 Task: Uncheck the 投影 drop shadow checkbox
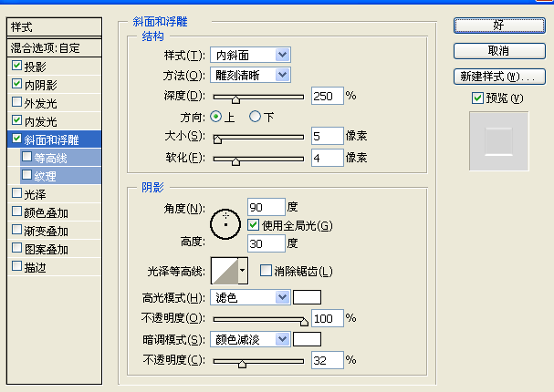coord(16,66)
